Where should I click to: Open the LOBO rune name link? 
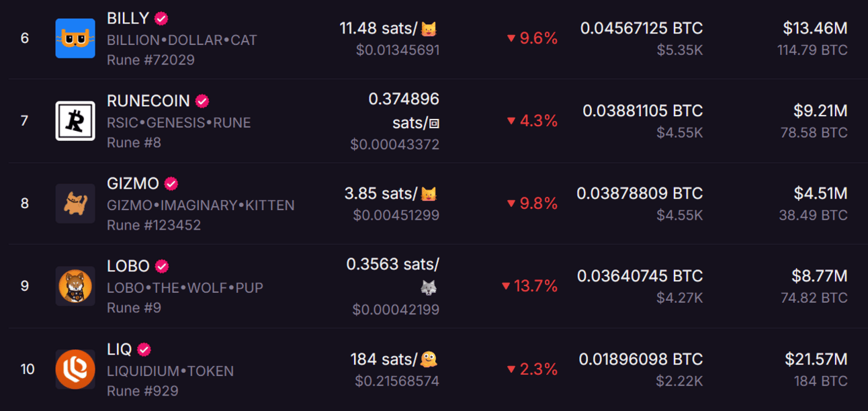[x=128, y=266]
